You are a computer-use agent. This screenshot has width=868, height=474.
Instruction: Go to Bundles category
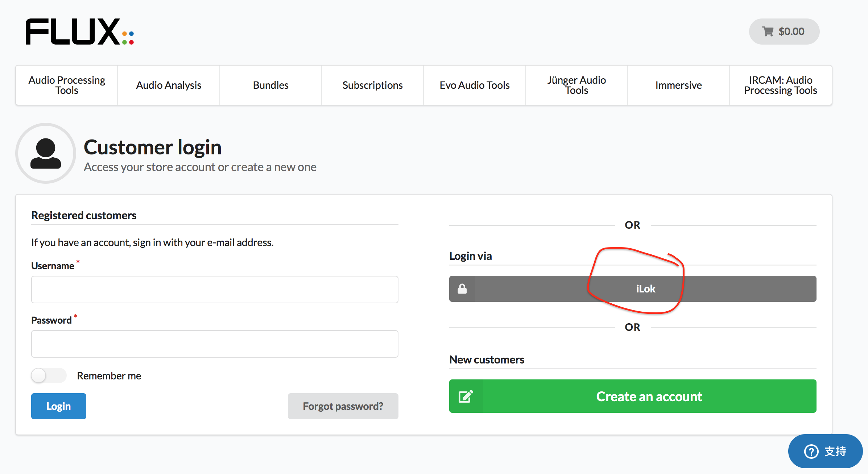pyautogui.click(x=270, y=85)
